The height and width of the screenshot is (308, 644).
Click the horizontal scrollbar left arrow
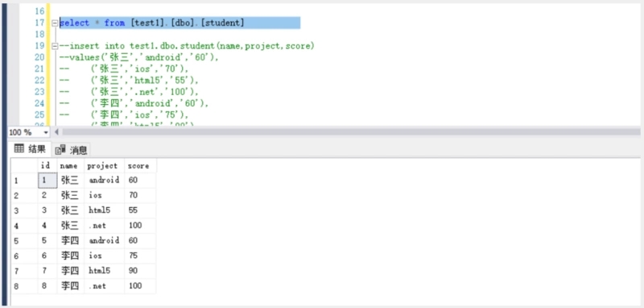pos(56,132)
